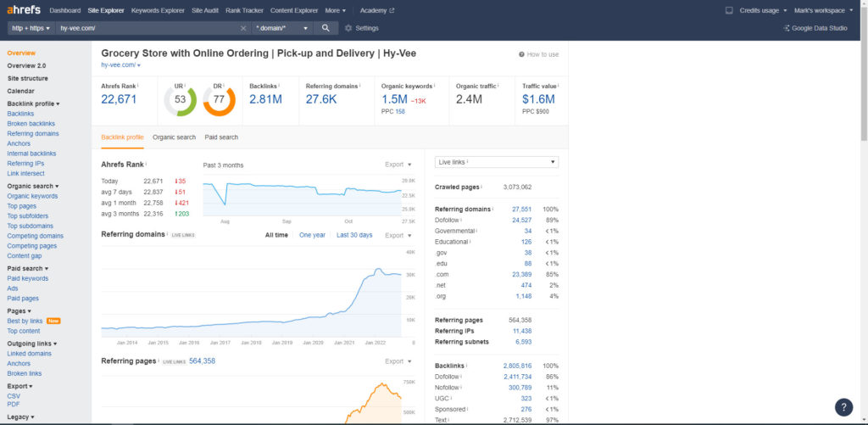The height and width of the screenshot is (425, 868).
Task: Click the 2.81M backlinks value
Action: pyautogui.click(x=265, y=99)
